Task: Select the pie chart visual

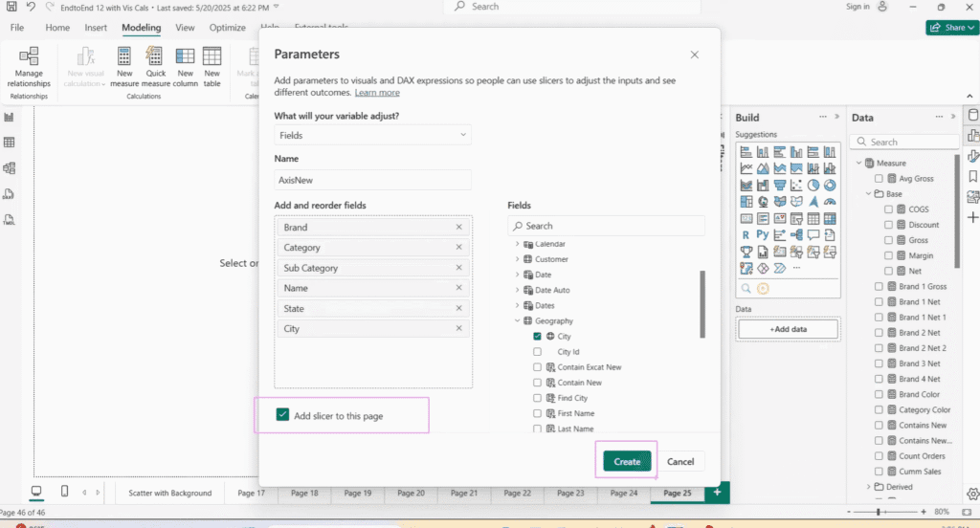Action: 813,185
